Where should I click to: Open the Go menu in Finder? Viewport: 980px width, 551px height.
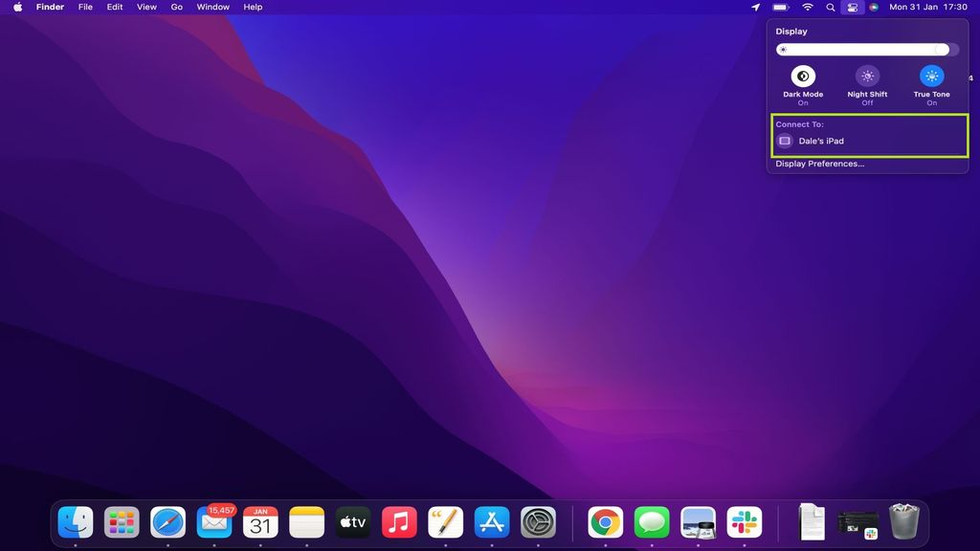click(176, 7)
